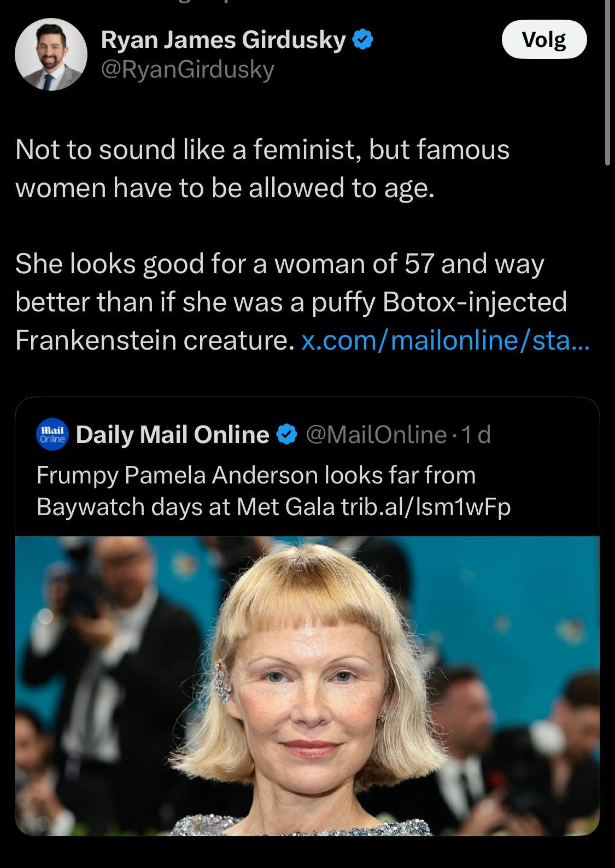Click the vertical scrollbar on the right edge
The width and height of the screenshot is (615, 868).
coord(608,82)
